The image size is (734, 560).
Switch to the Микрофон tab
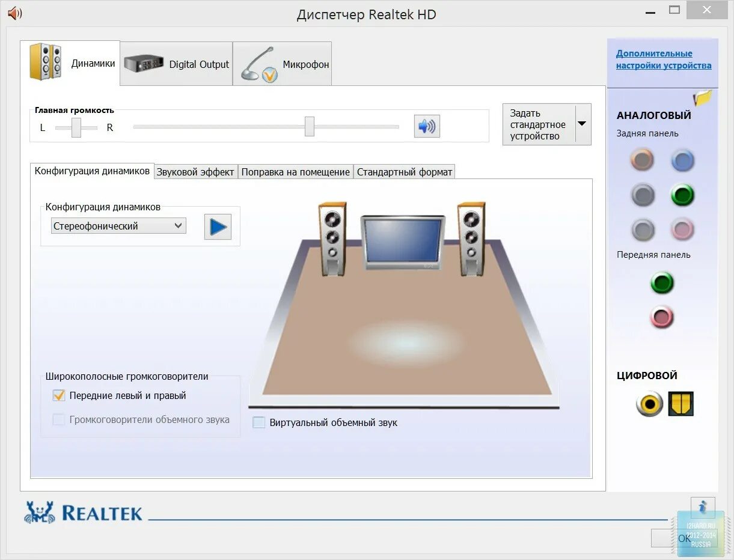[282, 64]
